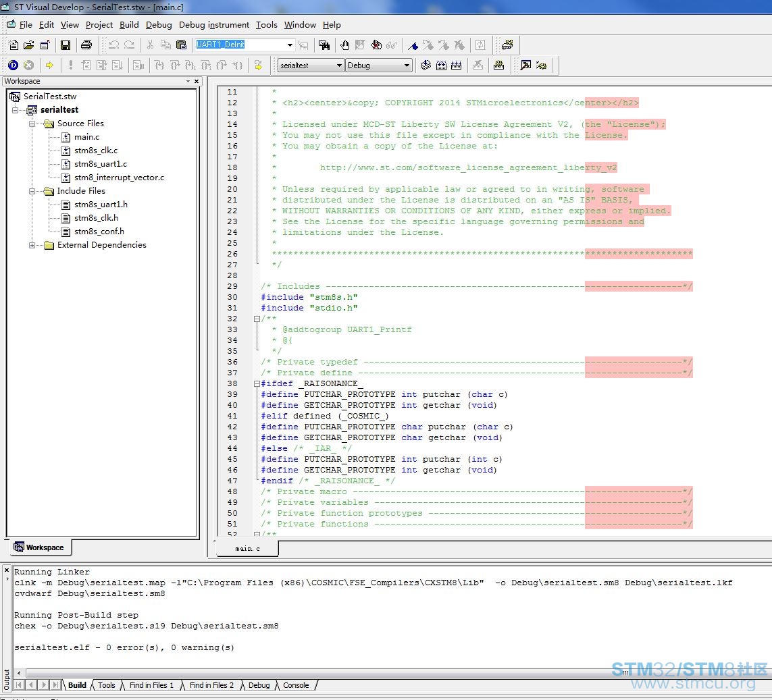772x700 pixels.
Task: Open a file with the folder icon
Action: pyautogui.click(x=29, y=45)
